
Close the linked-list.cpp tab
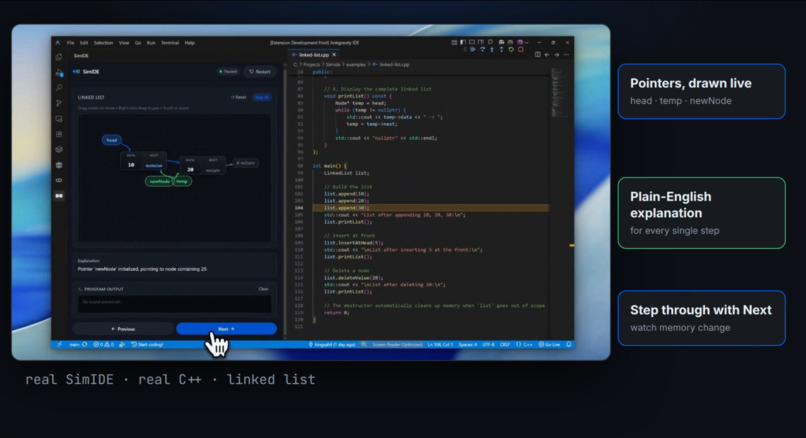point(334,55)
